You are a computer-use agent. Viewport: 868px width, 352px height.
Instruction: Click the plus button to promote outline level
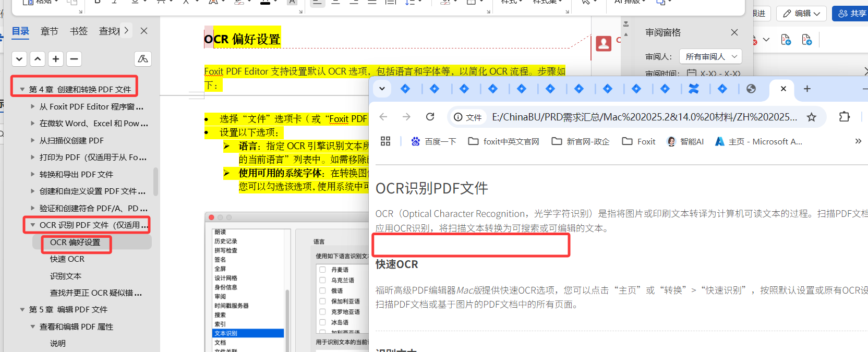click(56, 59)
